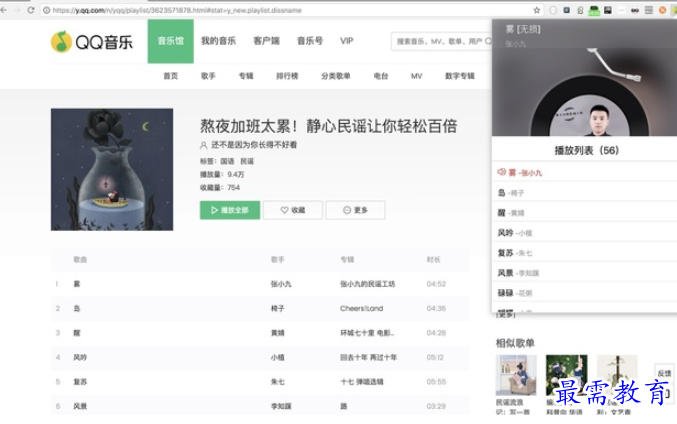Open artist 小植 in the song table

pyautogui.click(x=277, y=358)
